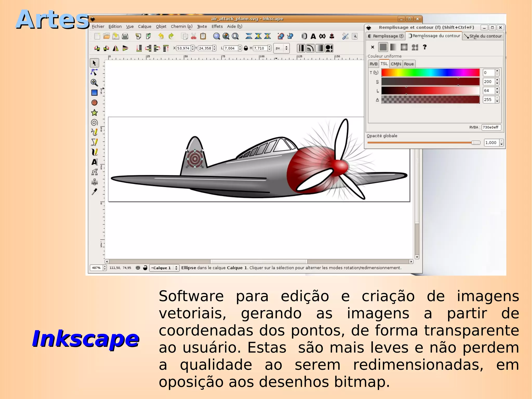Viewport: 532px width, 399px height.
Task: Click the Open folder icon
Action: click(106, 36)
